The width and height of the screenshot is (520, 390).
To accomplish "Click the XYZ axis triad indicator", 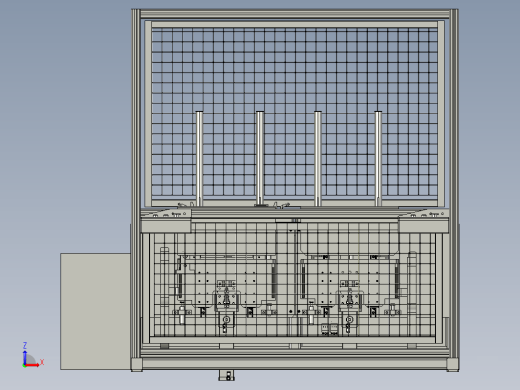I will (33, 355).
